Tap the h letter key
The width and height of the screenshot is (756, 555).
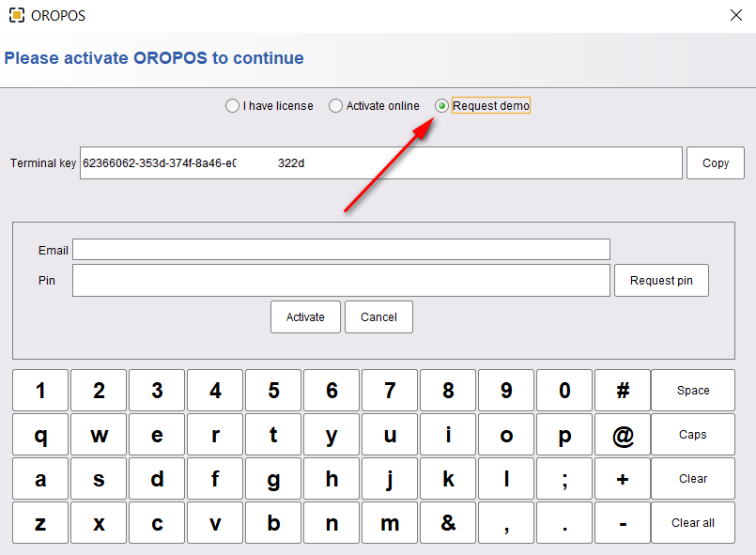point(332,478)
